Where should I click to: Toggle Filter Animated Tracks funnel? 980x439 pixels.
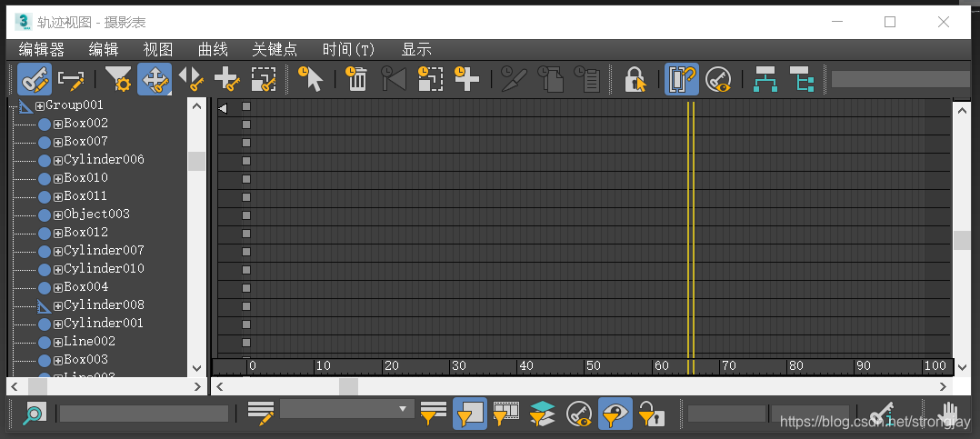click(506, 414)
